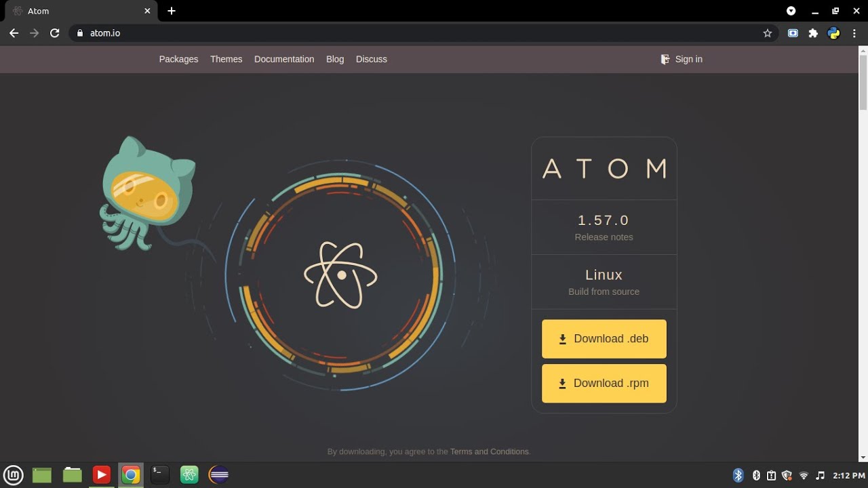This screenshot has width=868, height=488.
Task: Open the Linux Mint start menu
Action: pos(14,475)
